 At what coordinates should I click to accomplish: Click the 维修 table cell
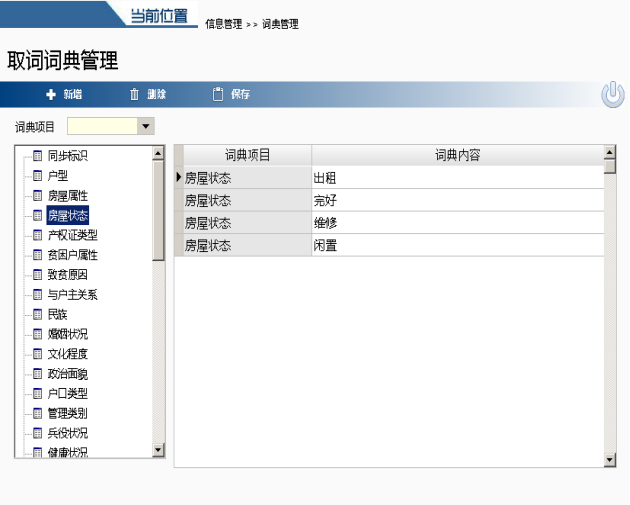(458, 223)
